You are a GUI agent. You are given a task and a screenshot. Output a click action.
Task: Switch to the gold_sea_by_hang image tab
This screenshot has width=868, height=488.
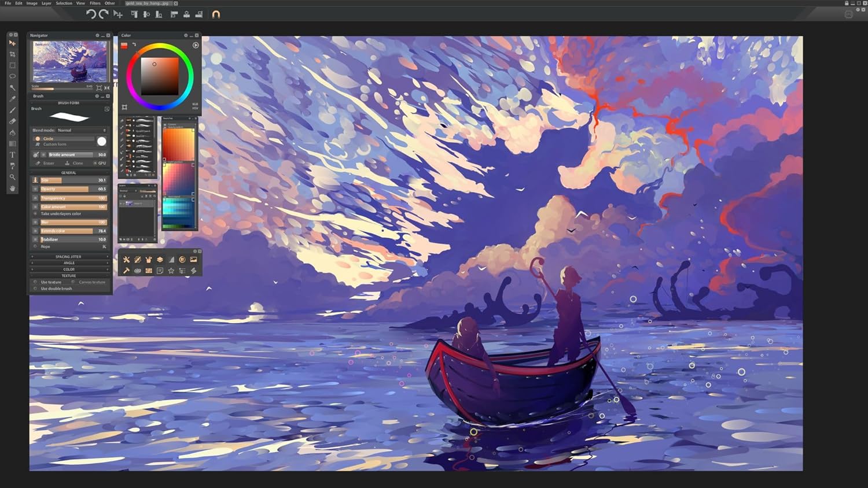[146, 3]
